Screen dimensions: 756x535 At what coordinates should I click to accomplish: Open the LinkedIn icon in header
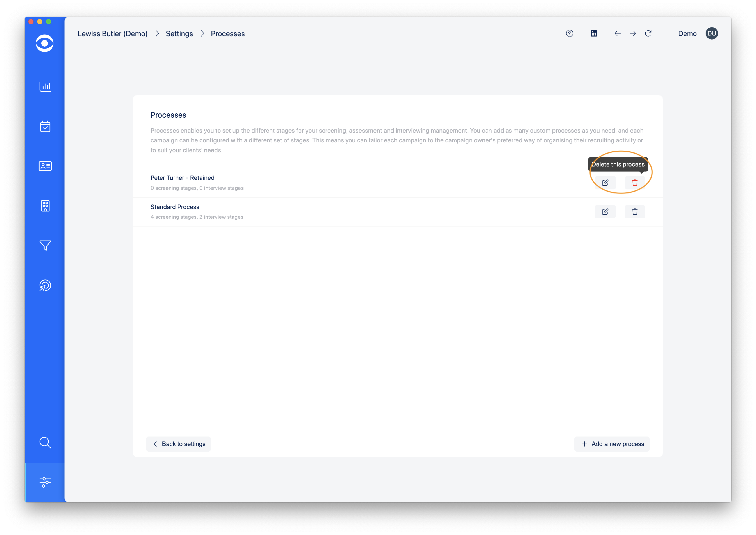(594, 34)
